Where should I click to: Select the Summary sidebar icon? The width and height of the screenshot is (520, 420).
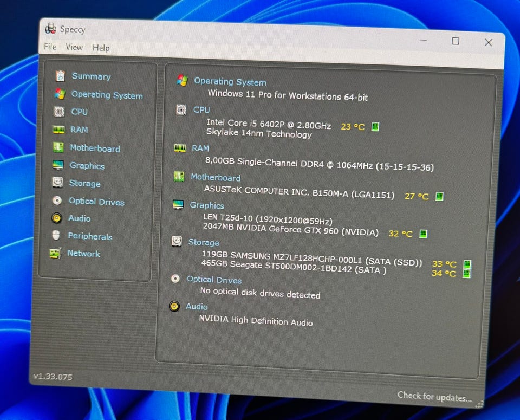(60, 76)
